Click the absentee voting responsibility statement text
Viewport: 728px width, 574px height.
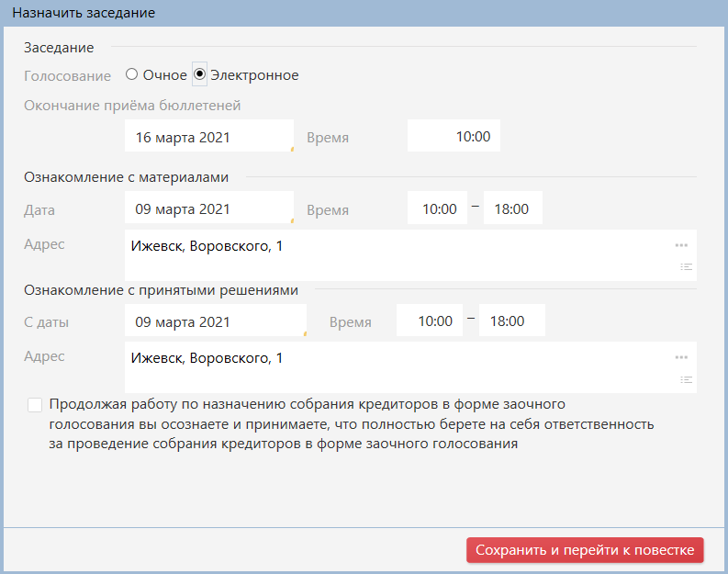(x=351, y=424)
